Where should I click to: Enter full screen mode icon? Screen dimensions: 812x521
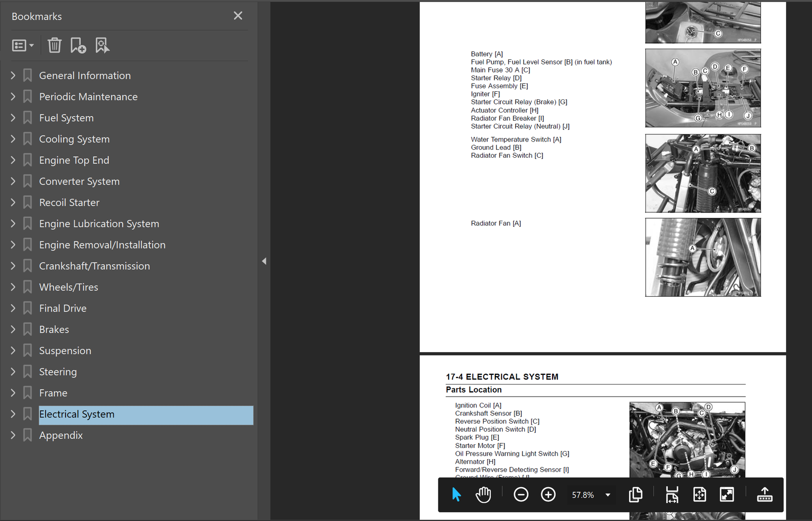[727, 495]
